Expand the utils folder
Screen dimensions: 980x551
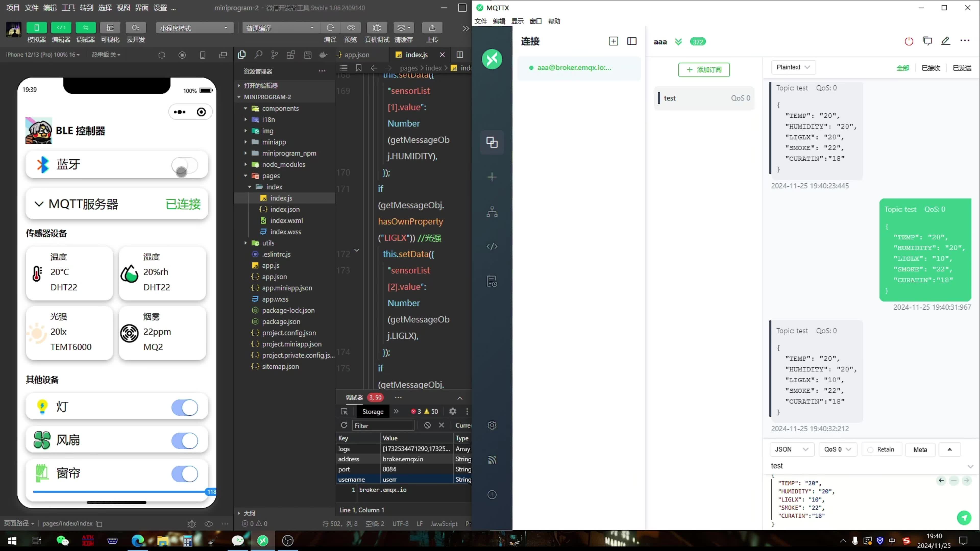[x=268, y=243]
